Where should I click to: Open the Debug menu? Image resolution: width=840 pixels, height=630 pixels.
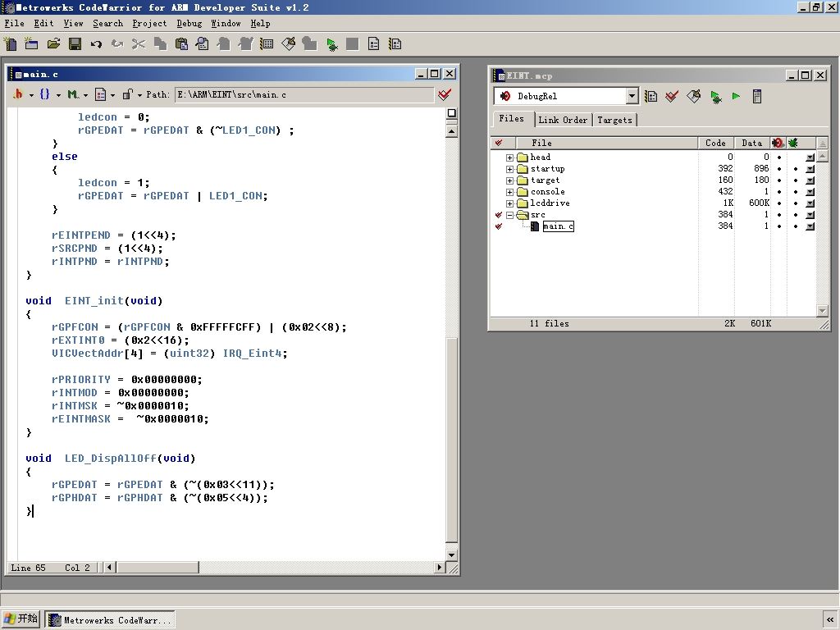tap(189, 24)
